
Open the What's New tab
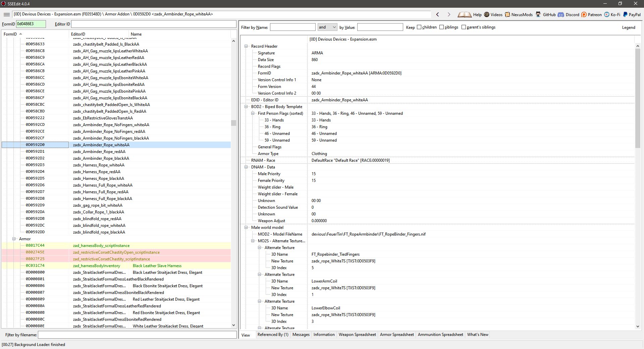pyautogui.click(x=478, y=335)
